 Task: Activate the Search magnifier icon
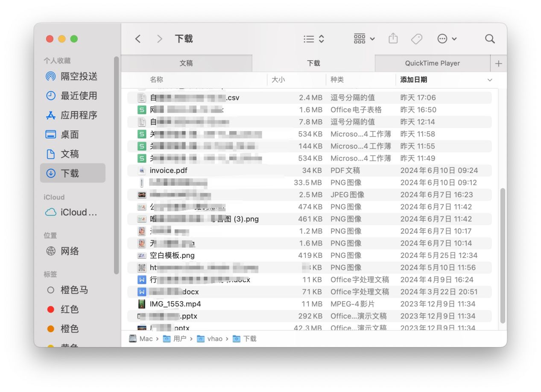tap(489, 39)
